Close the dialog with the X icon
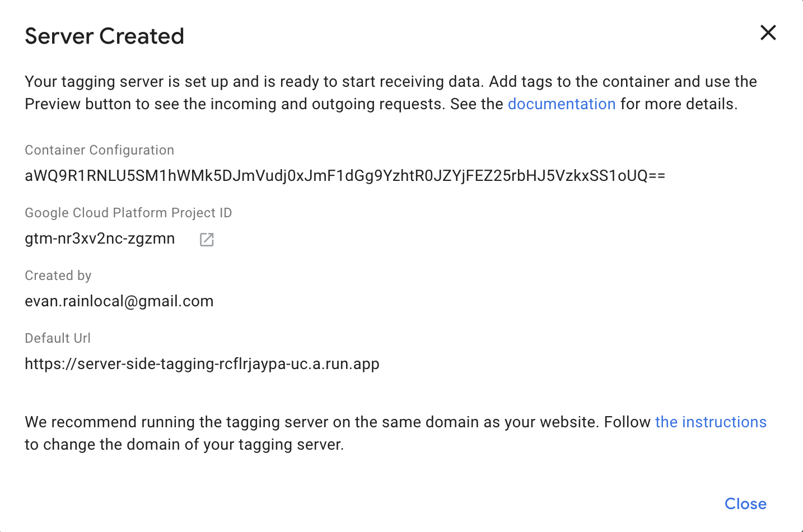This screenshot has height=532, width=803. pyautogui.click(x=768, y=33)
